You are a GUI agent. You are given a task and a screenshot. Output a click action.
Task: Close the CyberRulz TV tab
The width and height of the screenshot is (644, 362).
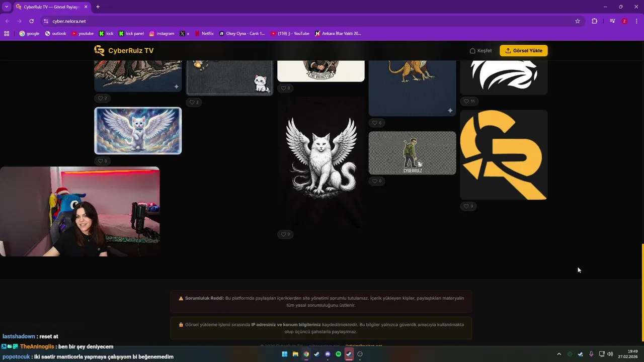[x=86, y=7]
